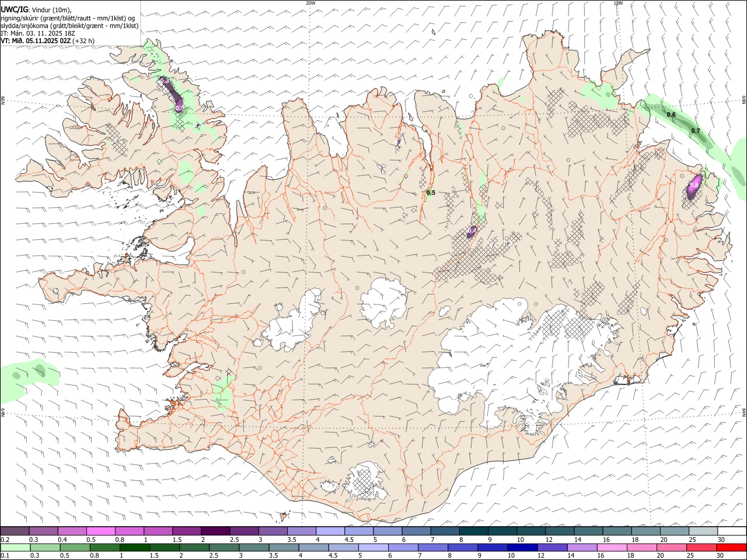Select the 'slydda/snjókoma' legend description line
The height and width of the screenshot is (560, 747).
(70, 26)
